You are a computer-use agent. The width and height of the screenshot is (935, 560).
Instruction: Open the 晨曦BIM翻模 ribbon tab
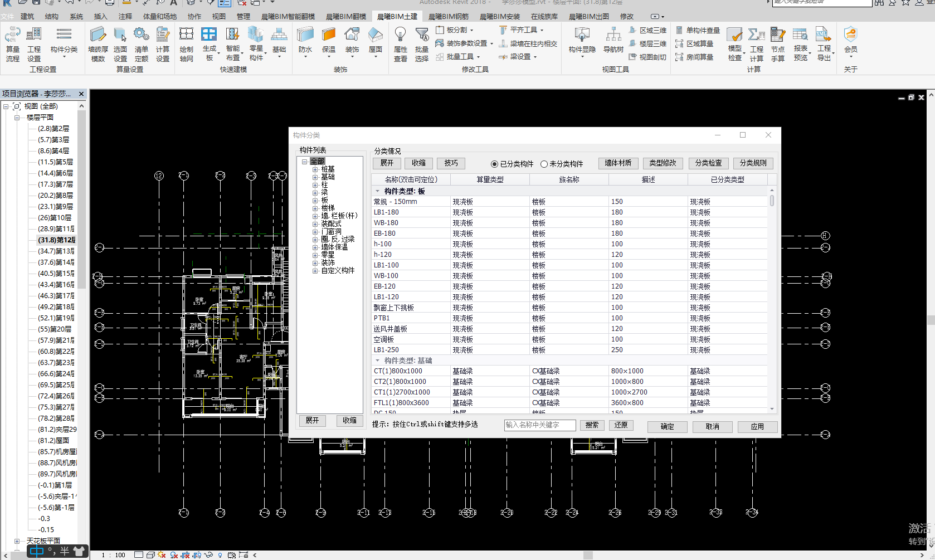point(346,17)
